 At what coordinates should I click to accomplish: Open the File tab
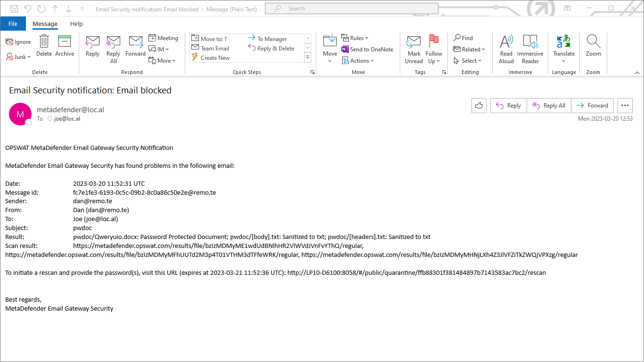(13, 24)
